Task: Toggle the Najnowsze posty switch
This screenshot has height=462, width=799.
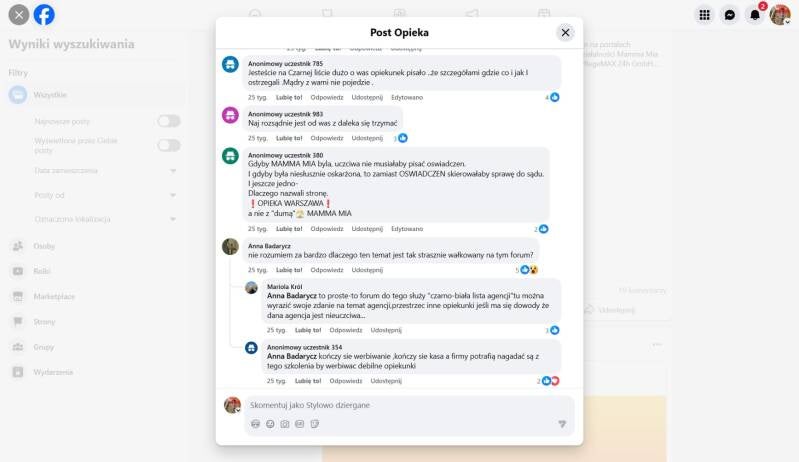Action: [x=169, y=121]
